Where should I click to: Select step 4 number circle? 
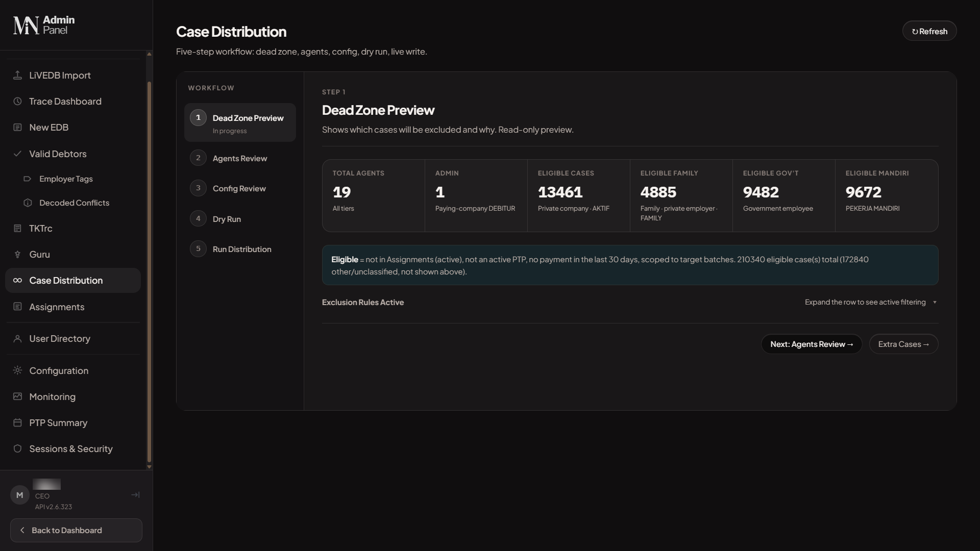pos(198,218)
